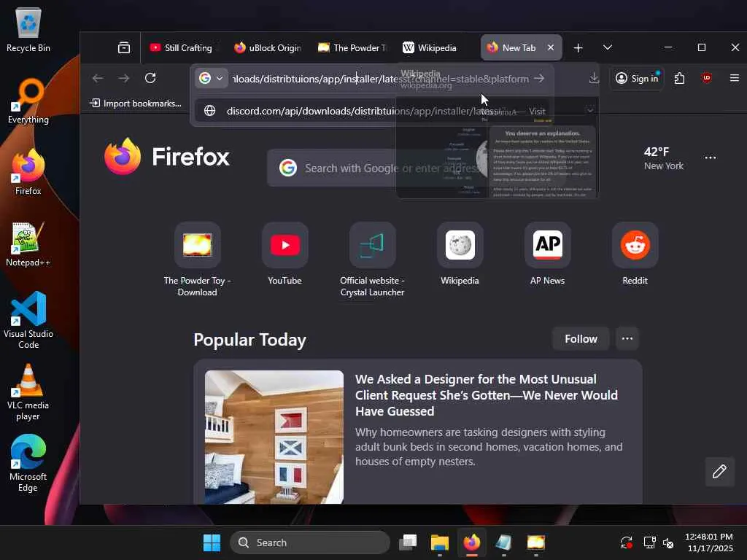Open the Crystal Launcher shortcut tile

[x=372, y=260]
